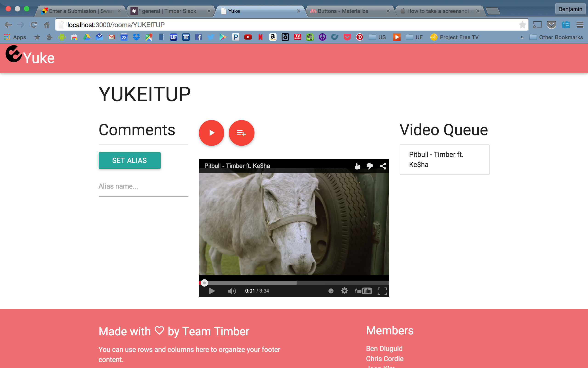Expand the UF bookmarks folder
Image resolution: width=588 pixels, height=368 pixels.
(415, 37)
